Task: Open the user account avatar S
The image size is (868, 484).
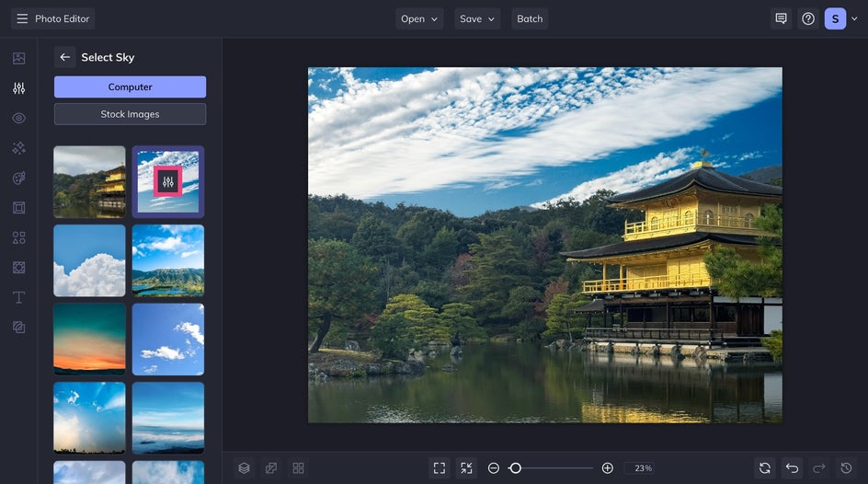Action: [835, 18]
